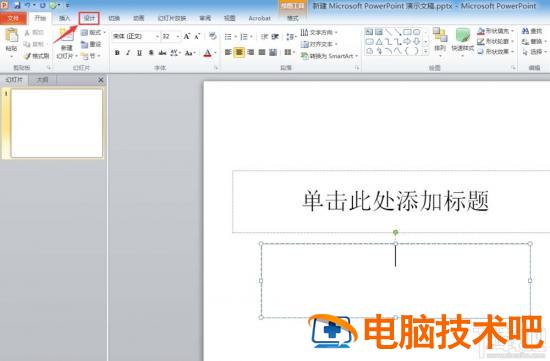Switch to the Outline pane tab
Screen dimensions: 550x361
42,80
